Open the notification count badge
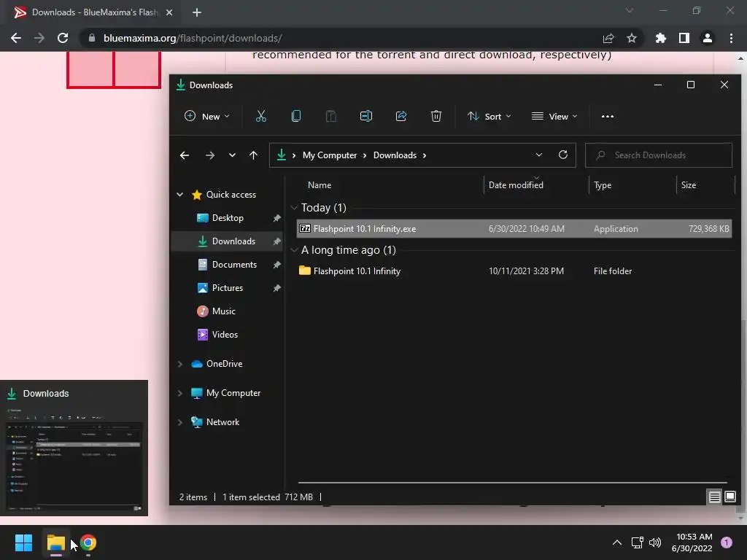Image resolution: width=747 pixels, height=560 pixels. coord(726,542)
